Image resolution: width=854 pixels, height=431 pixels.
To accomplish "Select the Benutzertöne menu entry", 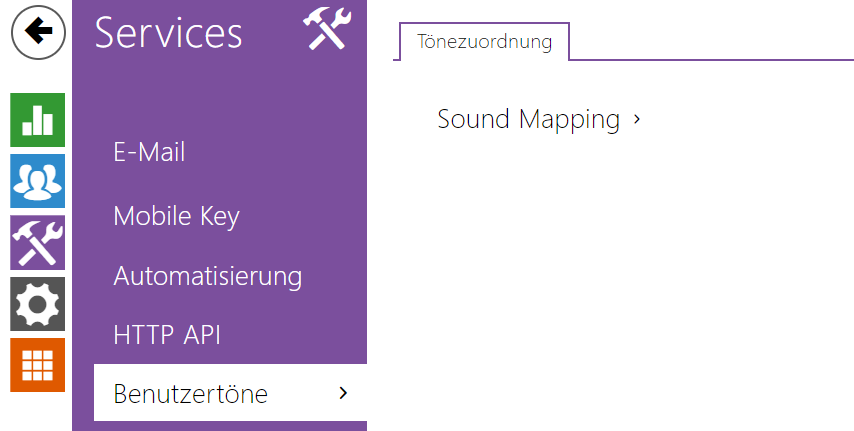I will point(230,393).
